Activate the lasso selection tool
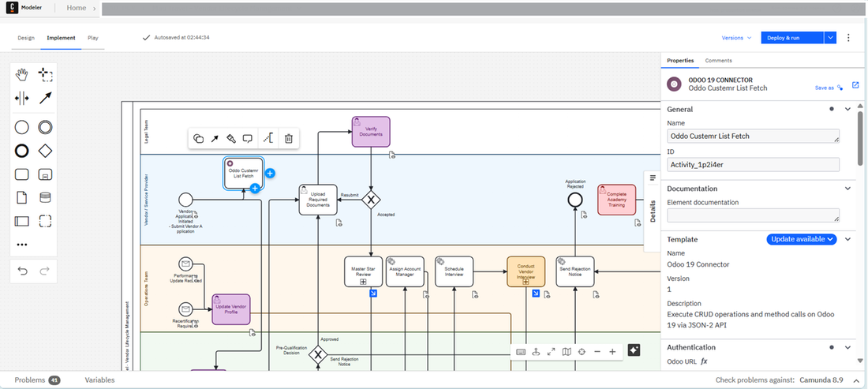The height and width of the screenshot is (389, 868). (46, 74)
